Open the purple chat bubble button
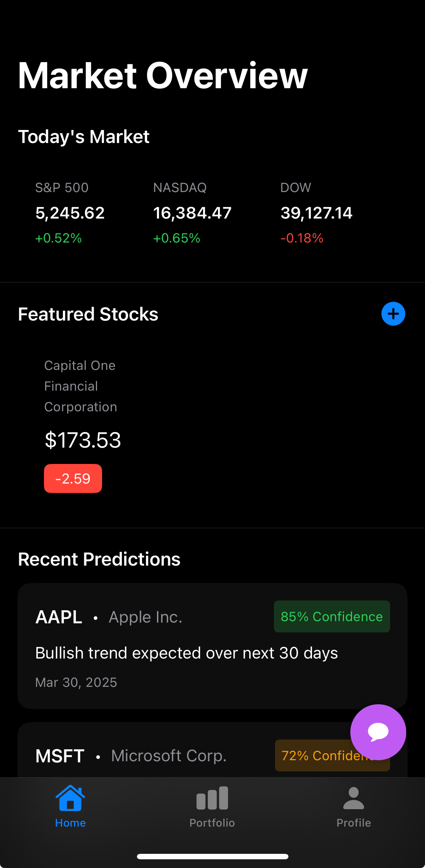Image resolution: width=425 pixels, height=868 pixels. tap(378, 732)
